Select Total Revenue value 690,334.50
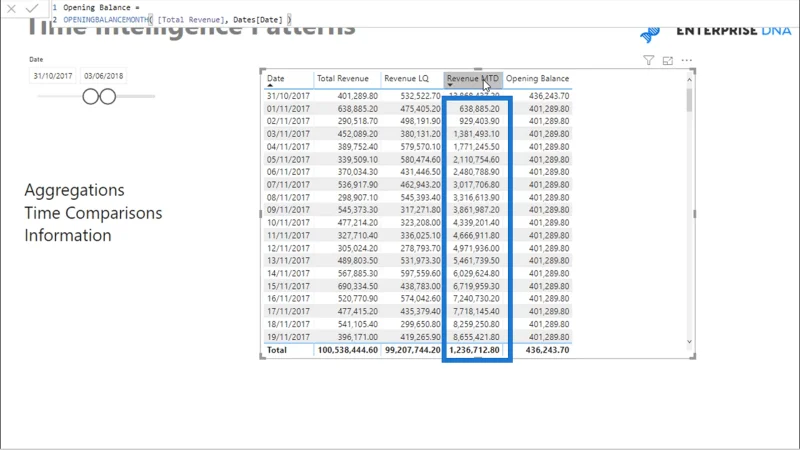Screen dimensions: 800x450 [358, 286]
